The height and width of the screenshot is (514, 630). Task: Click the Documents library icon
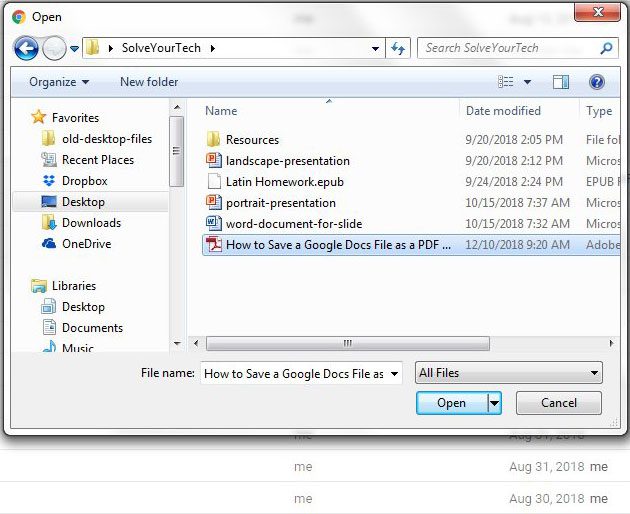tap(49, 327)
